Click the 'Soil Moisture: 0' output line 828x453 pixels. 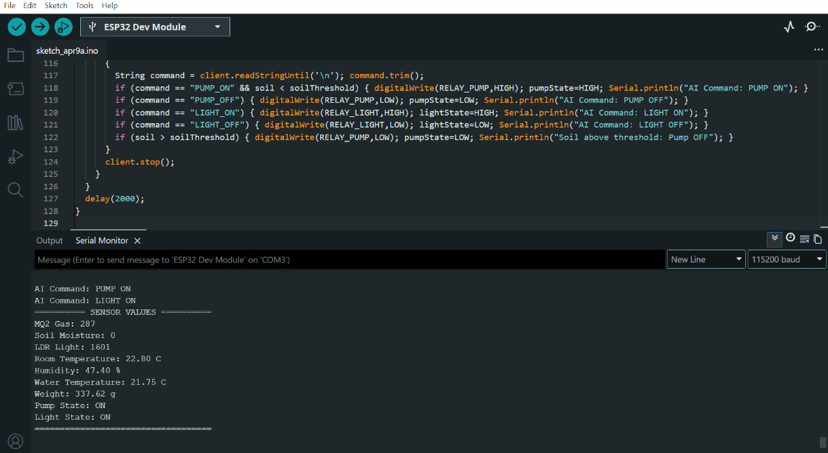click(75, 335)
